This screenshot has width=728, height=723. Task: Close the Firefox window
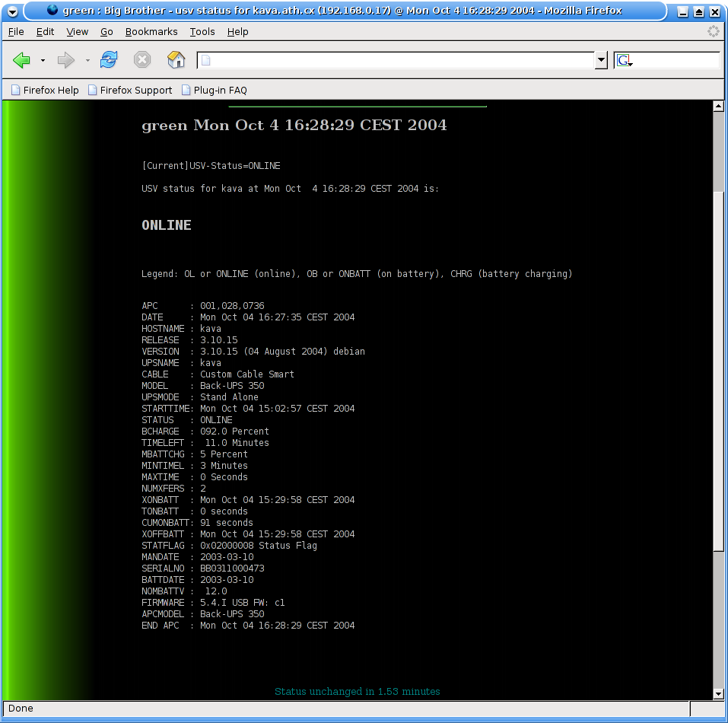715,11
